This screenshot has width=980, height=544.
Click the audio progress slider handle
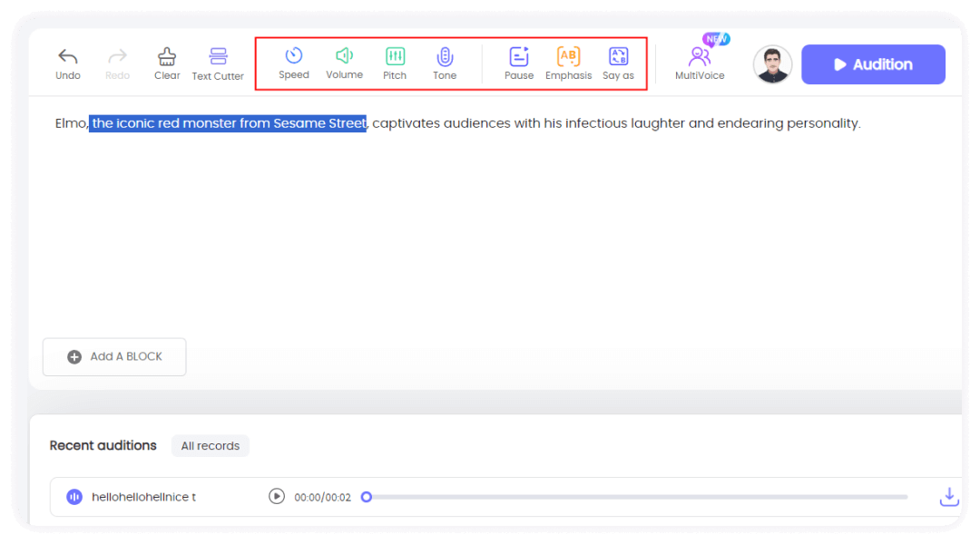click(x=367, y=497)
